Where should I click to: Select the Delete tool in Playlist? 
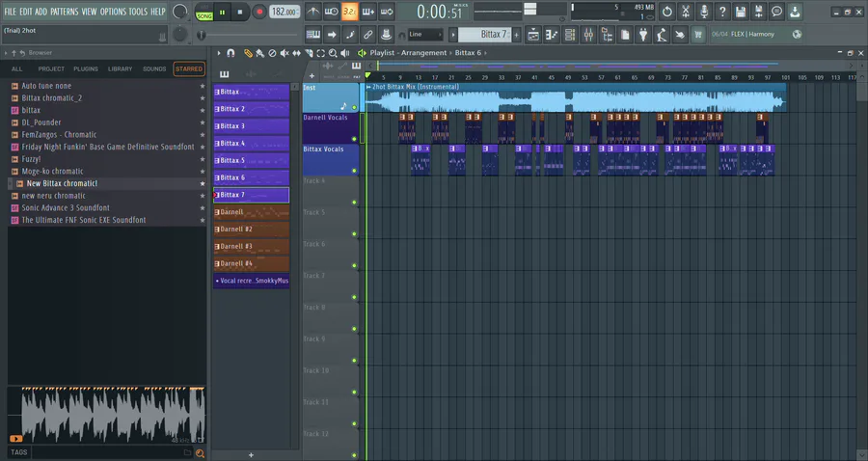(x=272, y=53)
